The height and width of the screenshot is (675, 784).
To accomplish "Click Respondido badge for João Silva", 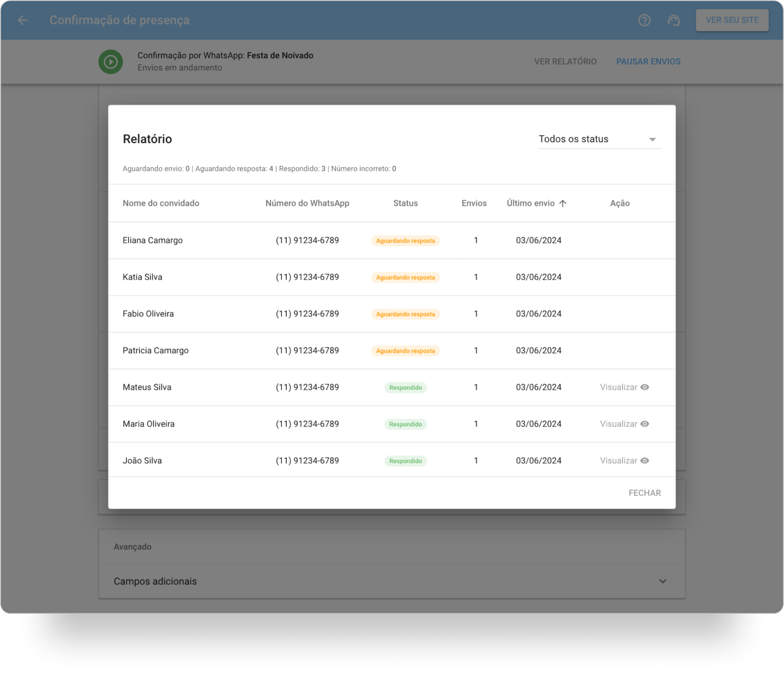I will [405, 461].
